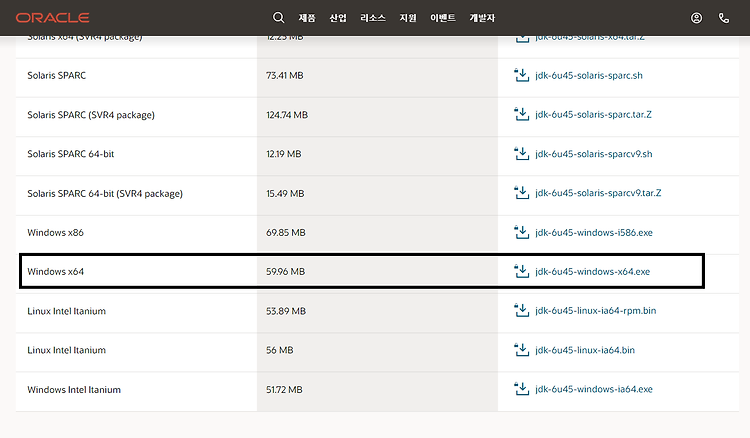
Task: Click download icon for jdk-6u45-solaris-sparcv9.tar.Z
Action: [x=521, y=193]
